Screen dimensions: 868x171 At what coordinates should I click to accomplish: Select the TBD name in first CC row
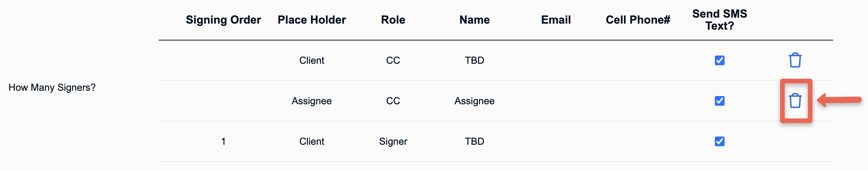tap(475, 60)
